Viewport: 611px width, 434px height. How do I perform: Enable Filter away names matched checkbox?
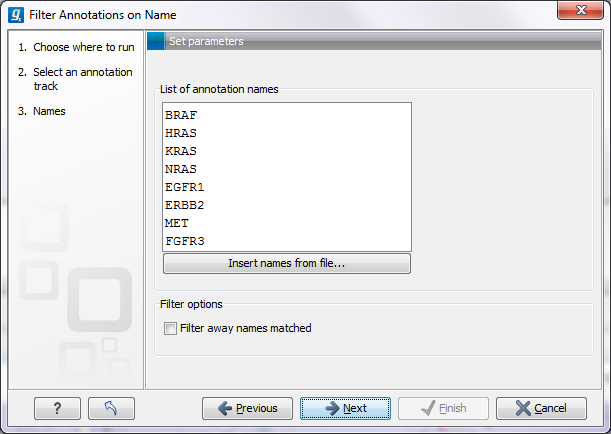170,328
